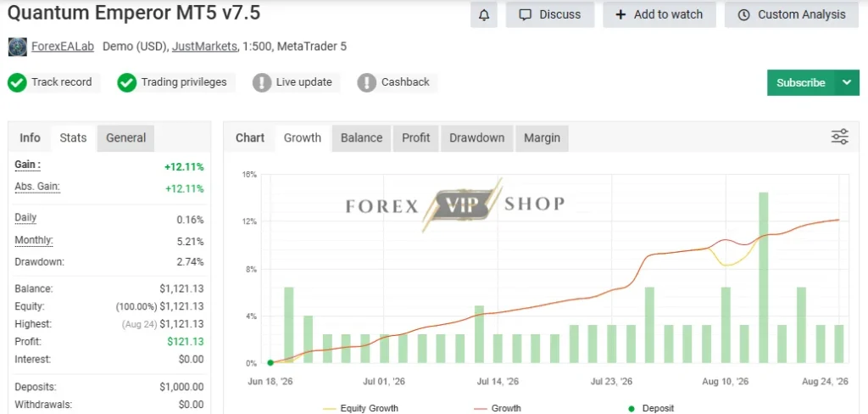Toggle the Growth legend series
Image resolution: width=868 pixels, height=414 pixels.
pyautogui.click(x=498, y=408)
